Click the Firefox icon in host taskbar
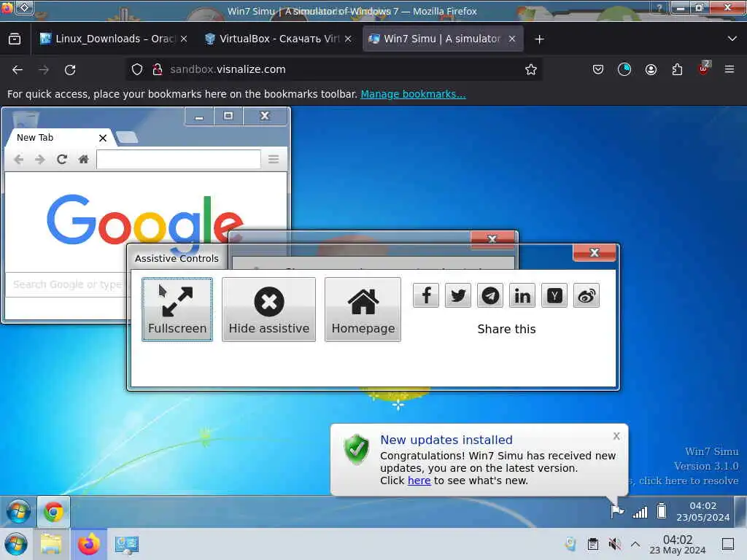The height and width of the screenshot is (560, 747). pos(88,544)
